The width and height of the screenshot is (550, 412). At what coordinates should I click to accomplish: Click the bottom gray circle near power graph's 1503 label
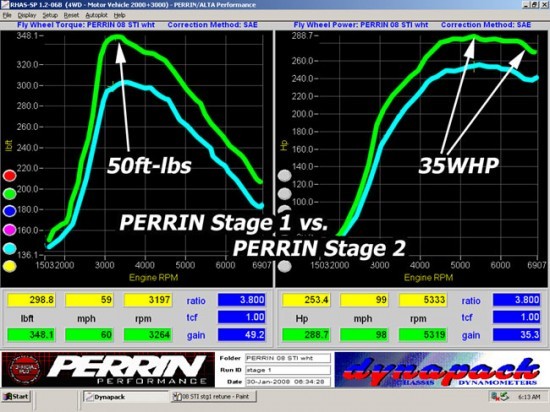pyautogui.click(x=284, y=266)
